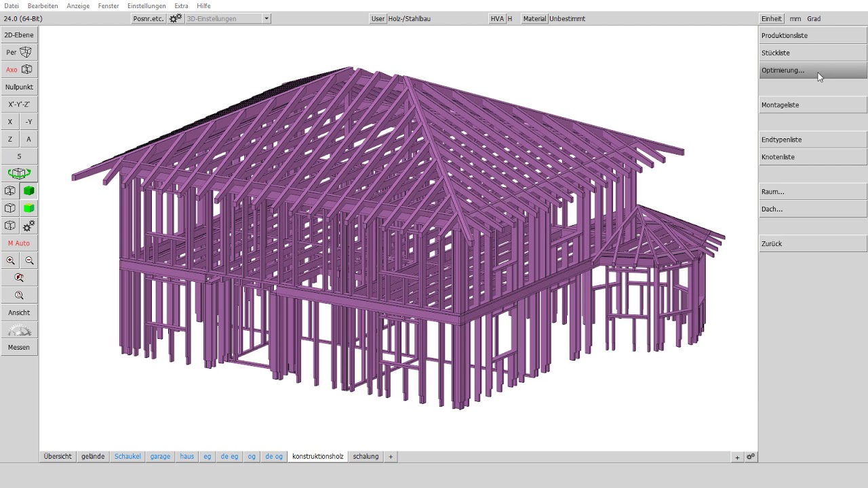Click the User button
Screen dimensions: 868x488
tap(378, 18)
